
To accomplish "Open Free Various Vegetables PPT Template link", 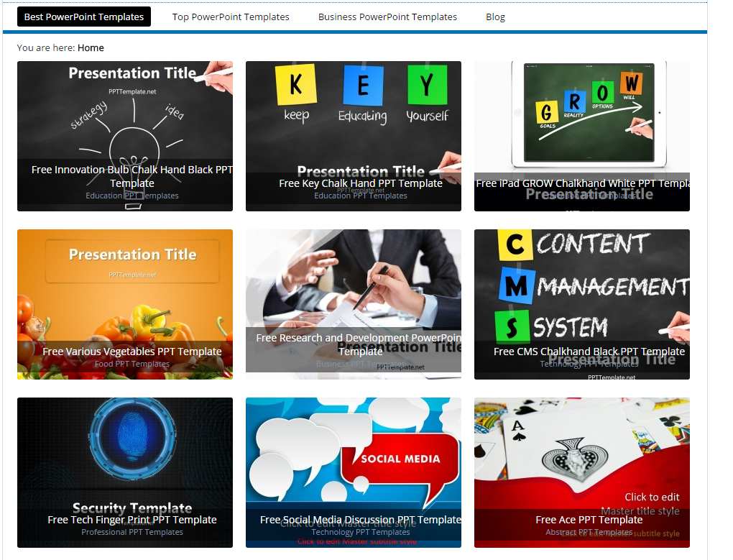I will point(132,352).
